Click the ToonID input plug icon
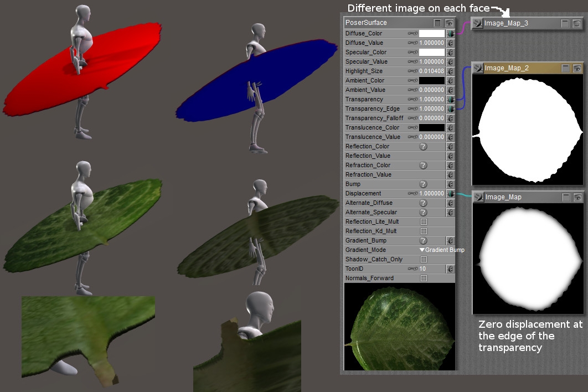Viewport: 588px width, 392px height. point(451,269)
